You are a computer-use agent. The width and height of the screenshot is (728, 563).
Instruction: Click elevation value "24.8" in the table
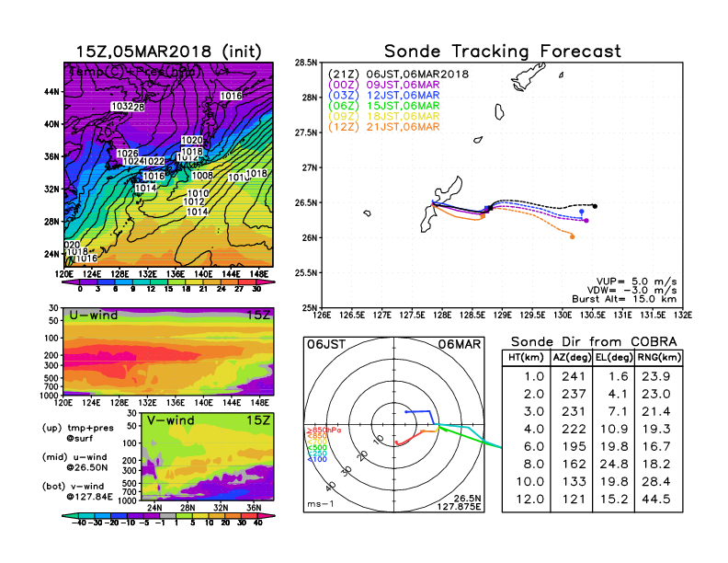[614, 464]
